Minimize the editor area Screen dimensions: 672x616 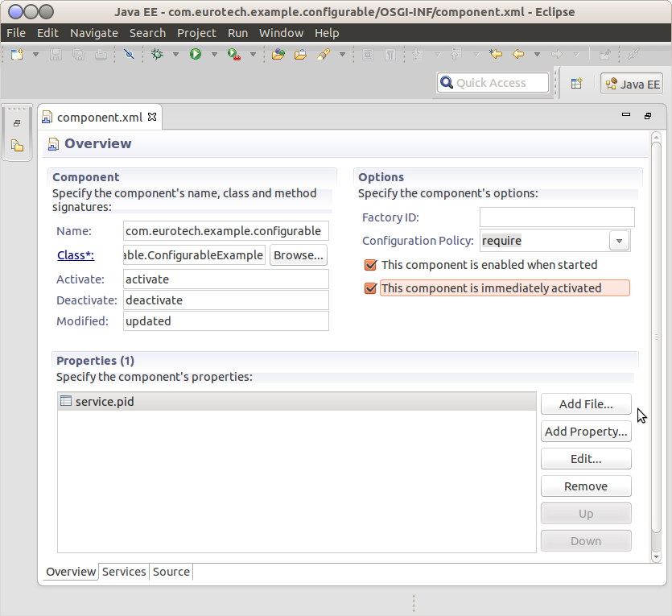pyautogui.click(x=626, y=114)
